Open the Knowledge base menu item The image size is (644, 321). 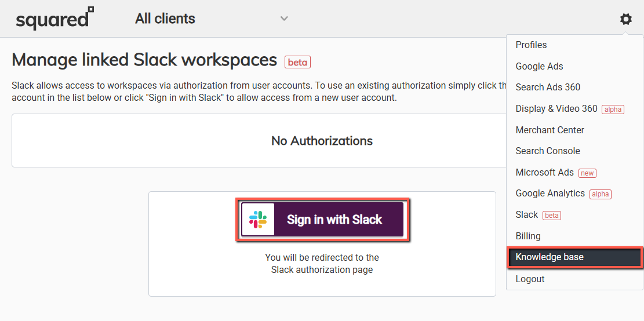coord(550,257)
